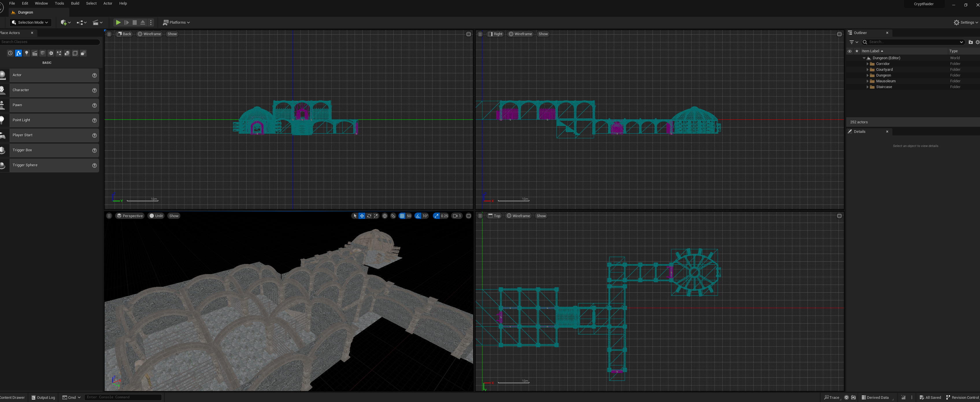This screenshot has height=402, width=980.
Task: Open the Build menu
Action: pos(75,3)
